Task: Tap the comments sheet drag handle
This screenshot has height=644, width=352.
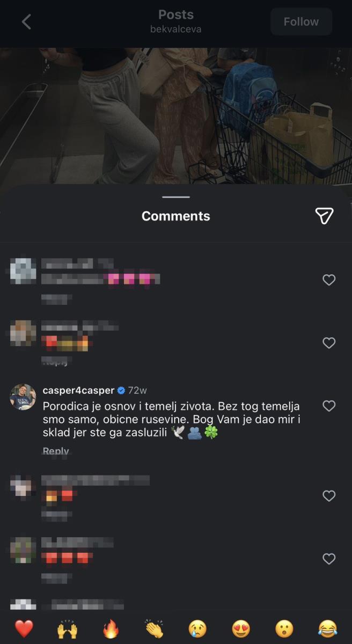Action: [x=176, y=197]
